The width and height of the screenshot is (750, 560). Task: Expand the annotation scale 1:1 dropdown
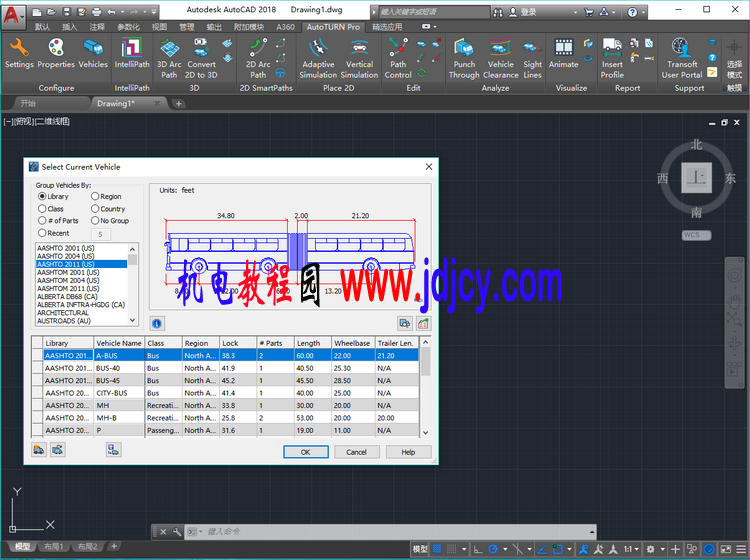tap(637, 549)
